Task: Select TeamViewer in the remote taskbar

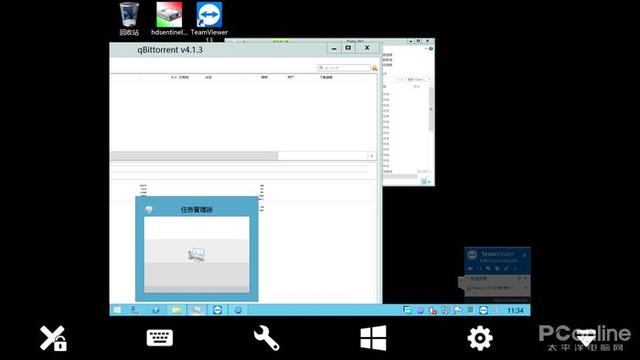Action: (x=218, y=310)
